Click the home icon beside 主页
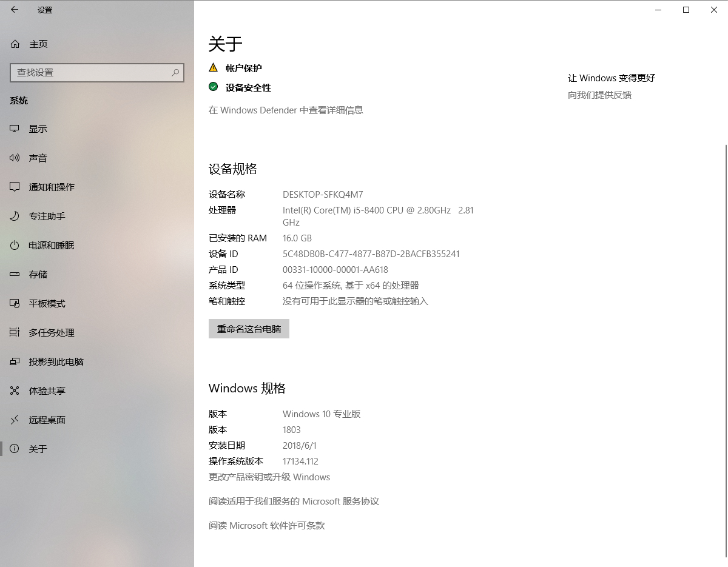728x567 pixels. pos(15,44)
